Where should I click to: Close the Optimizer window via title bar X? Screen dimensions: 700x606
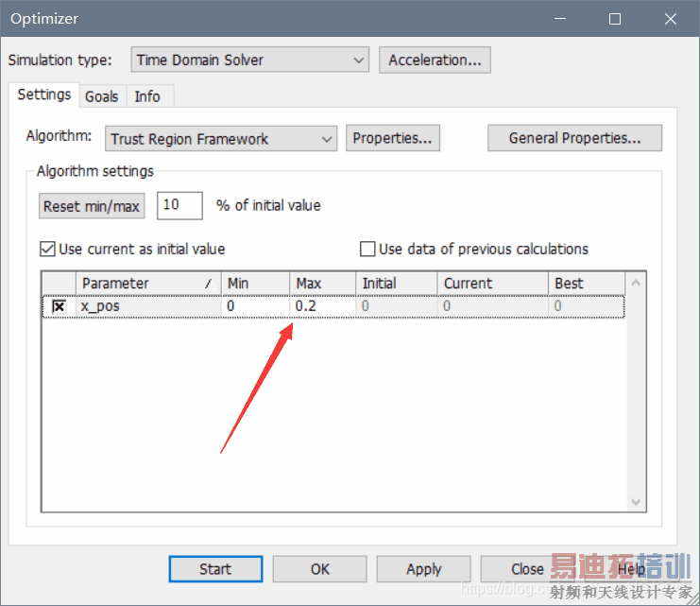pos(671,19)
